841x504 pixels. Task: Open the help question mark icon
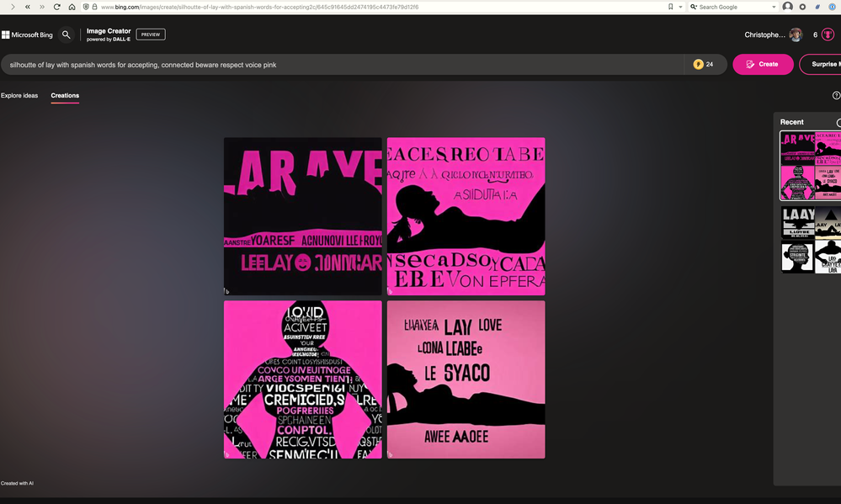[x=836, y=95]
